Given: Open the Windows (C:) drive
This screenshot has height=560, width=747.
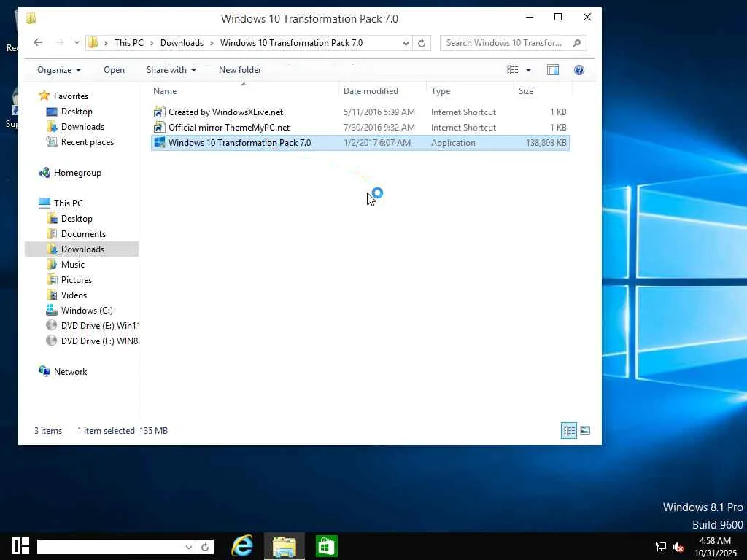Looking at the screenshot, I should (x=87, y=311).
